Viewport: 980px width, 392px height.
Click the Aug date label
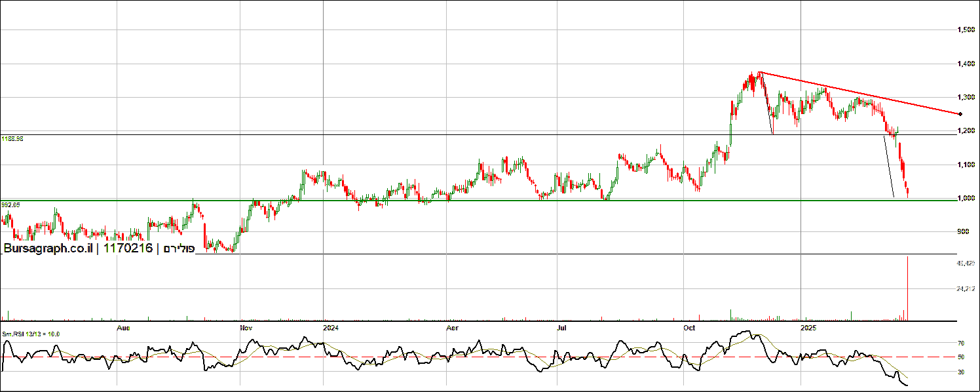point(123,326)
